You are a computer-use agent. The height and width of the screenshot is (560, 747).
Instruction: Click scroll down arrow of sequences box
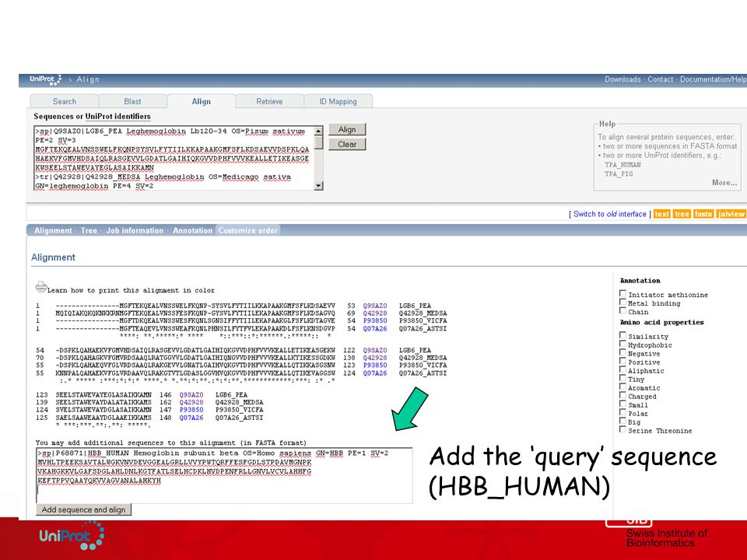click(319, 186)
